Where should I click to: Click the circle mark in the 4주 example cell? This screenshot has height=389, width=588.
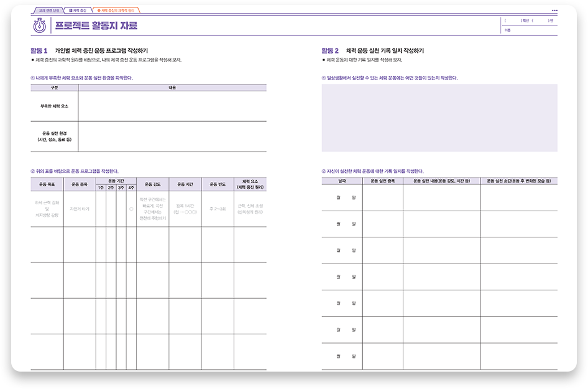[x=131, y=209]
